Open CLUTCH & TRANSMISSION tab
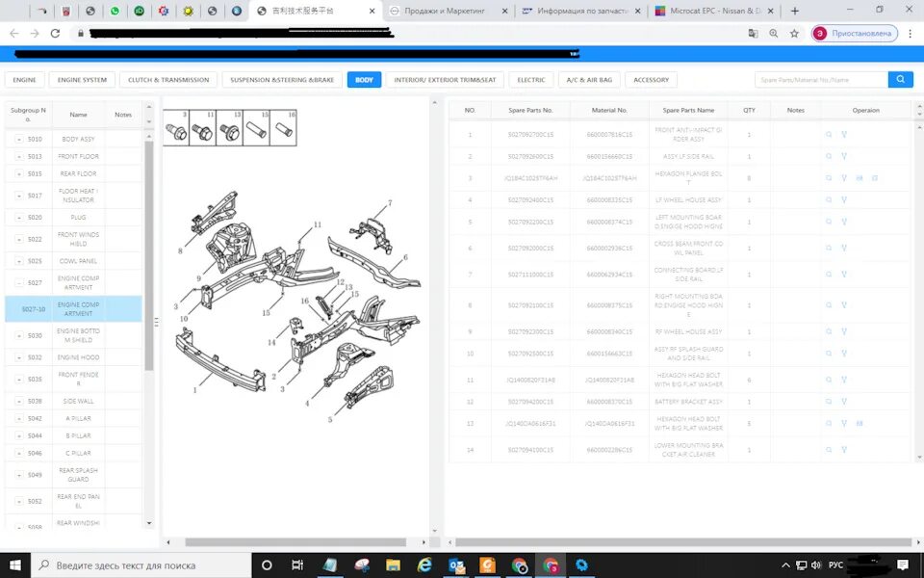Image resolution: width=924 pixels, height=578 pixels. (x=168, y=80)
